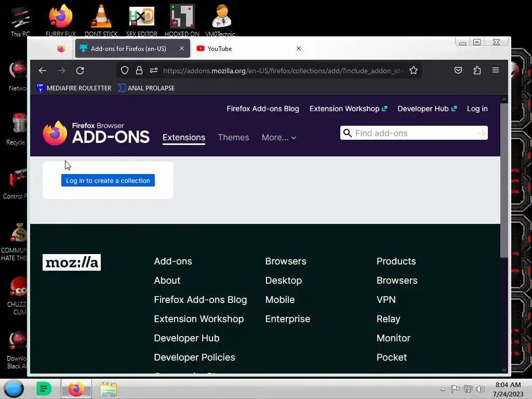The width and height of the screenshot is (532, 399).
Task: Select the Extensions navigation item
Action: coord(184,137)
